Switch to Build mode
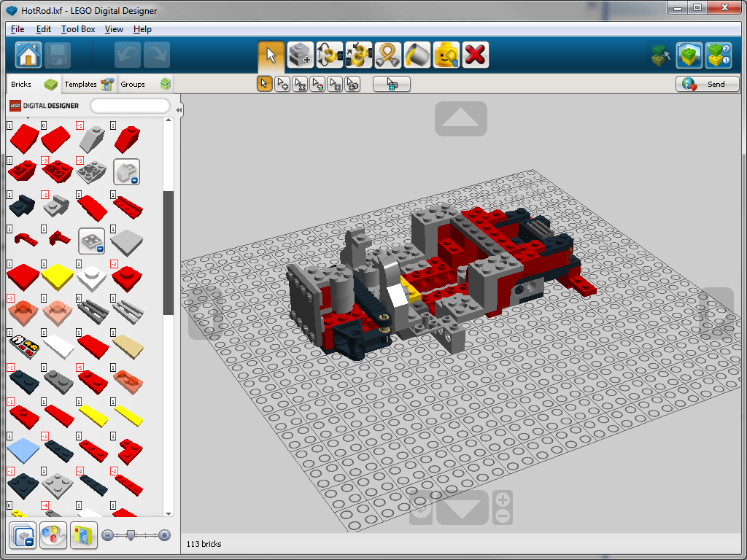This screenshot has height=560, width=747. [x=660, y=55]
